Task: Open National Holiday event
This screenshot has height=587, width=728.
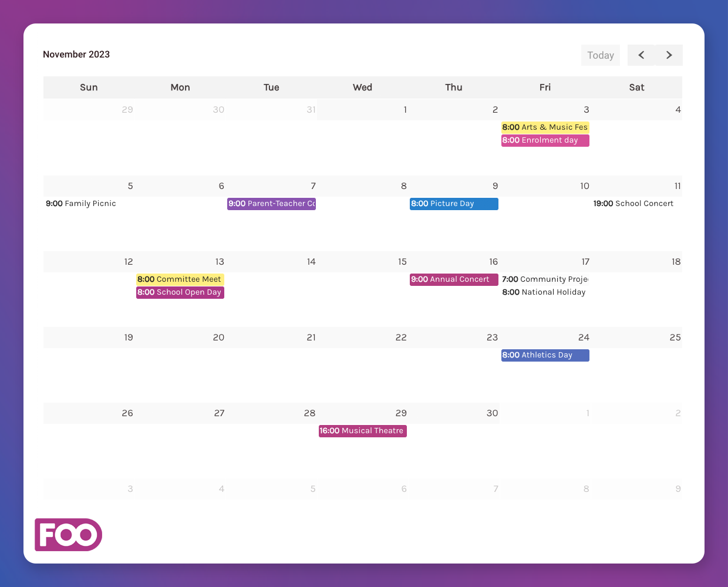Action: 544,292
